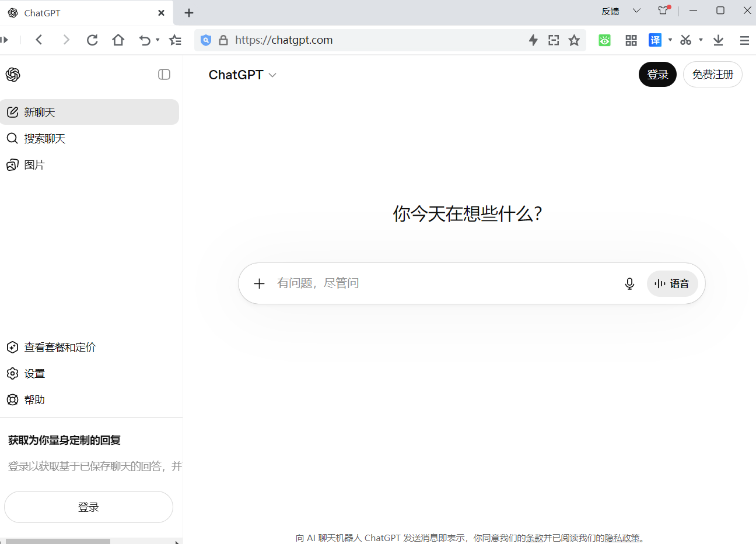The height and width of the screenshot is (544, 756).
Task: Go to browser home page icon
Action: pyautogui.click(x=118, y=40)
